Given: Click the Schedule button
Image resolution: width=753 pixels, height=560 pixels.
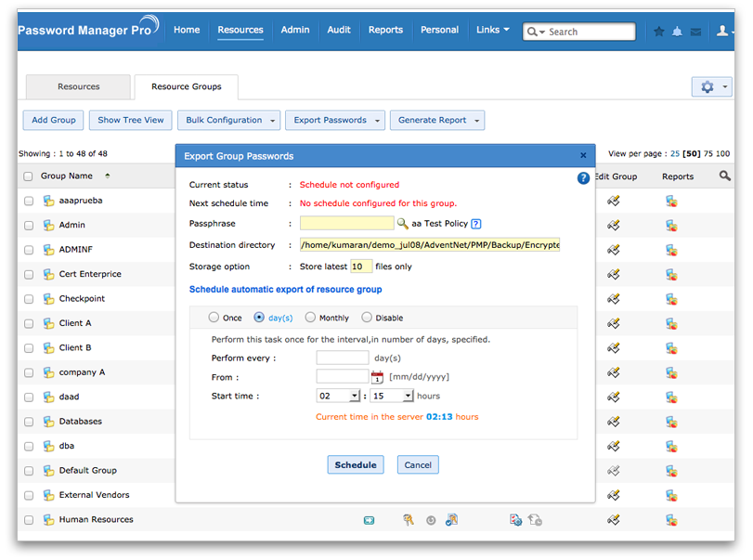Looking at the screenshot, I should coord(356,464).
